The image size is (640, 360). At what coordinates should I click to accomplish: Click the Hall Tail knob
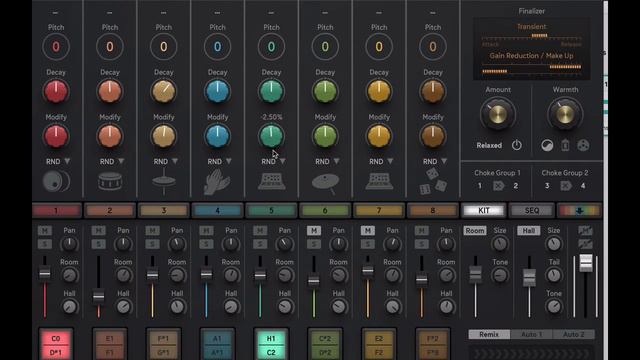(x=554, y=275)
